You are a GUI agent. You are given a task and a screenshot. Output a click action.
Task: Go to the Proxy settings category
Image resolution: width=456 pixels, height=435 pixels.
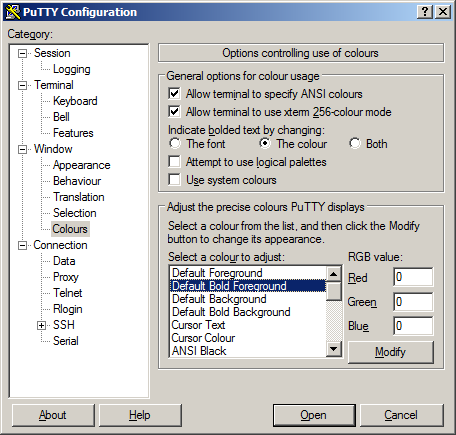[66, 277]
